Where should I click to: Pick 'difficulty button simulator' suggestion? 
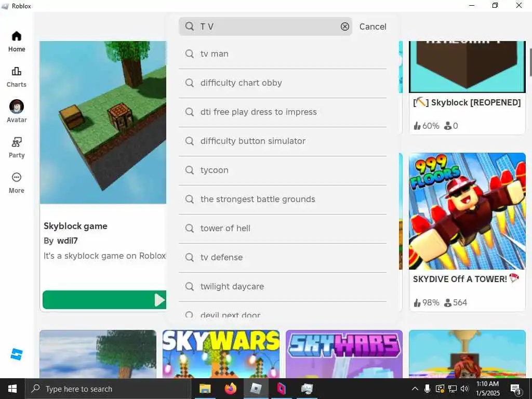[282, 141]
